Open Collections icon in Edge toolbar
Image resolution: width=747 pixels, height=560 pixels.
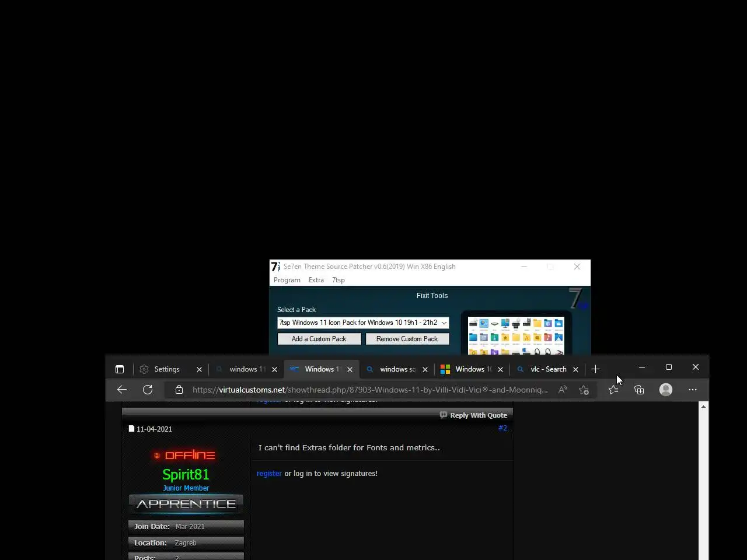pos(639,390)
